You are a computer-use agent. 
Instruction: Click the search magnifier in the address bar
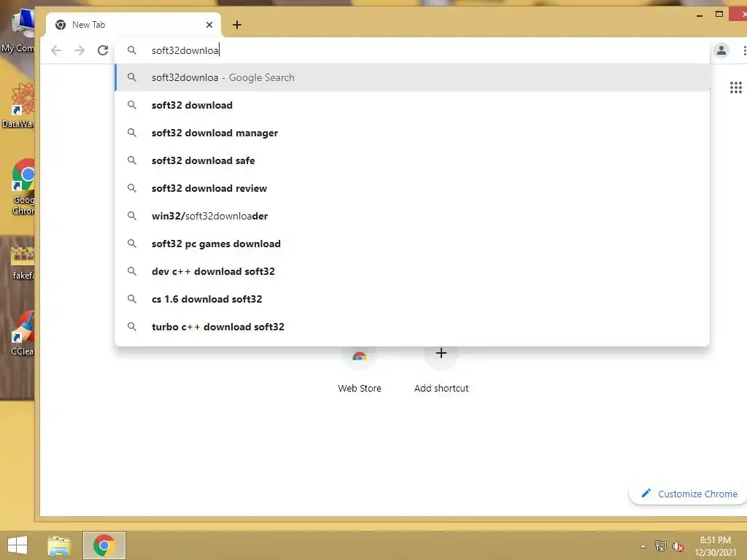click(x=132, y=50)
